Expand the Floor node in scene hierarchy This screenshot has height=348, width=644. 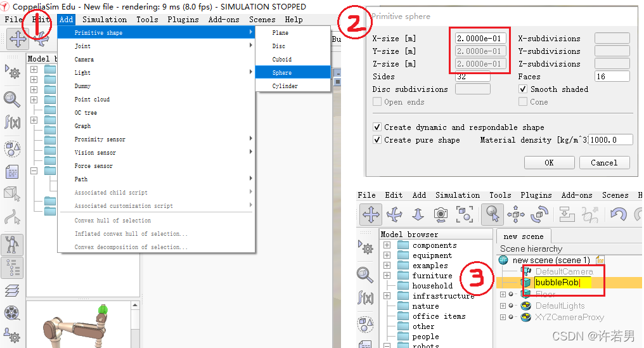[x=503, y=294]
